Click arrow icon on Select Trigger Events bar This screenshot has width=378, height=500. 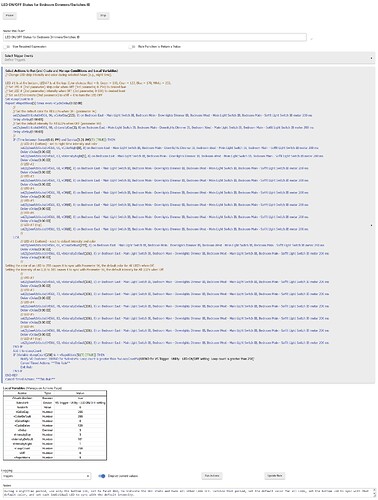[x=371, y=58]
